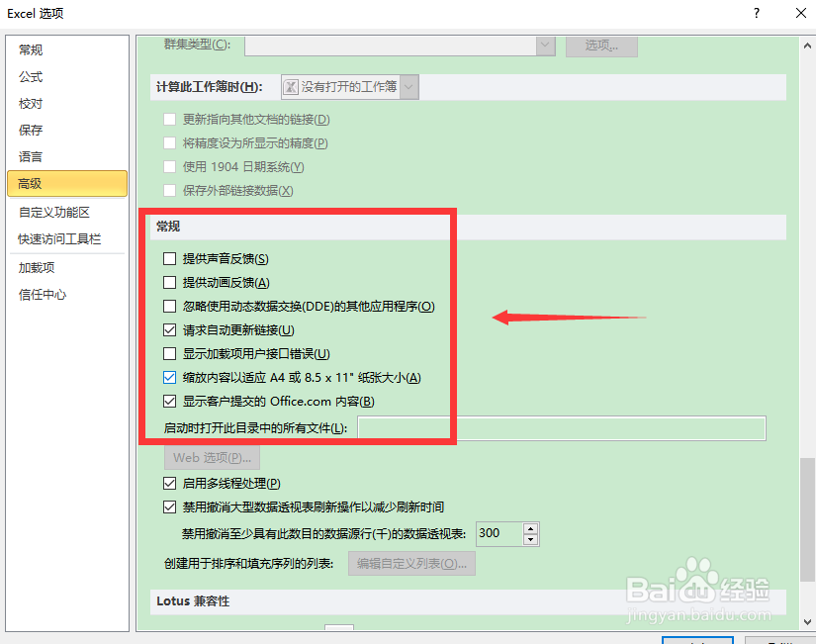
Task: Disable 请求自动更新链接
Action: click(x=168, y=329)
